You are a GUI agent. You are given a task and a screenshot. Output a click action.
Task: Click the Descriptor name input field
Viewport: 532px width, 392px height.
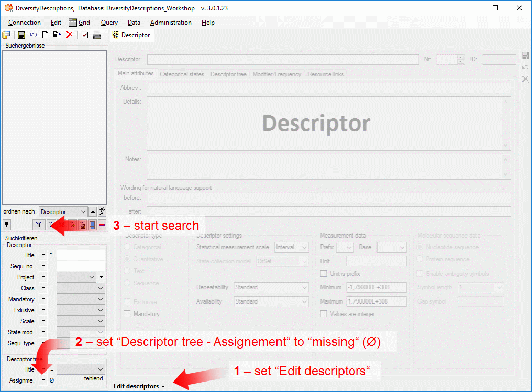coord(283,59)
